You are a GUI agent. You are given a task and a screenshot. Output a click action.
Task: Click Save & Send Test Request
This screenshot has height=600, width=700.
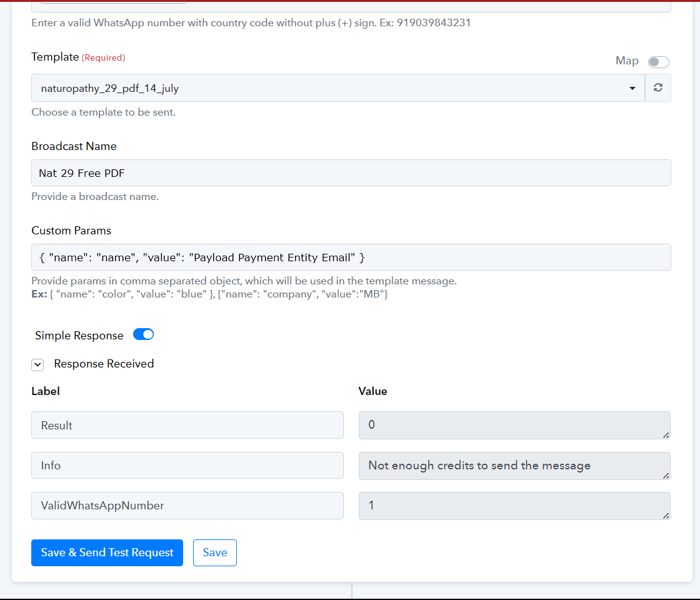pyautogui.click(x=107, y=552)
